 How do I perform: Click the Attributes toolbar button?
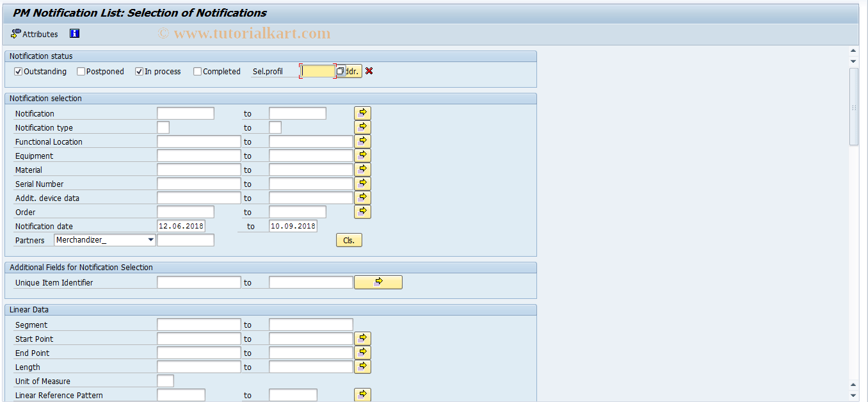34,34
